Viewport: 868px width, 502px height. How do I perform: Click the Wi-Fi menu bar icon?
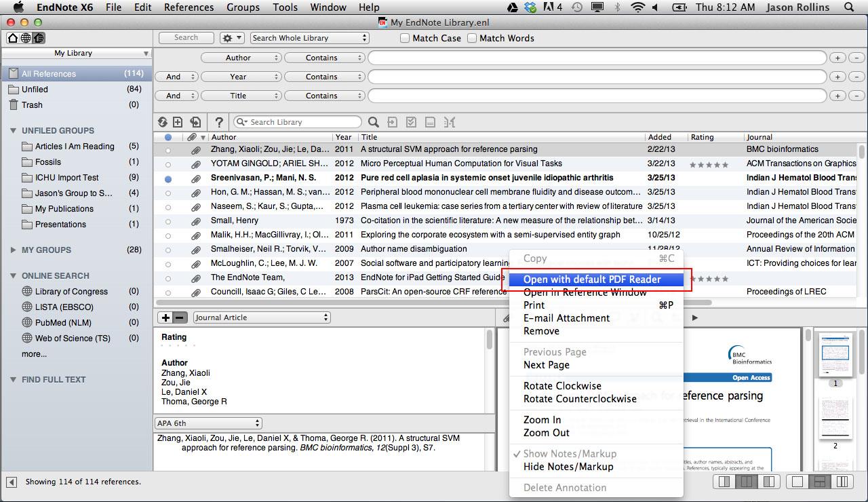tap(637, 7)
